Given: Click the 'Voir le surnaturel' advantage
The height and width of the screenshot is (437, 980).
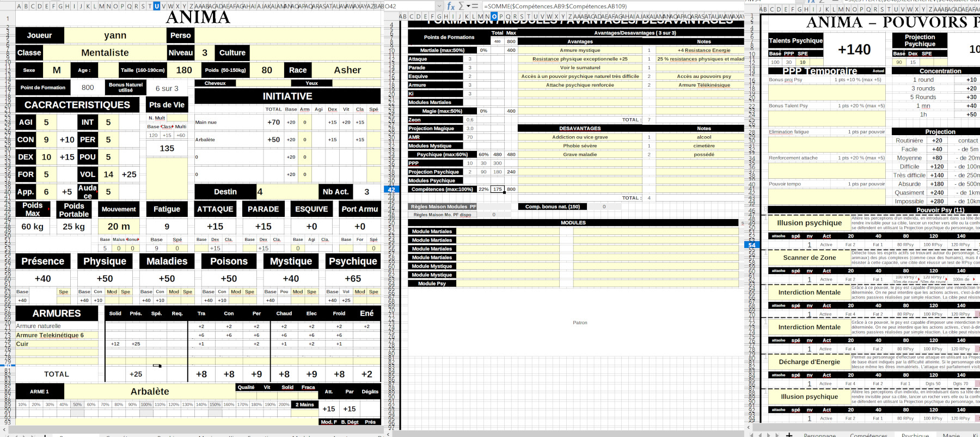Looking at the screenshot, I should (x=580, y=68).
